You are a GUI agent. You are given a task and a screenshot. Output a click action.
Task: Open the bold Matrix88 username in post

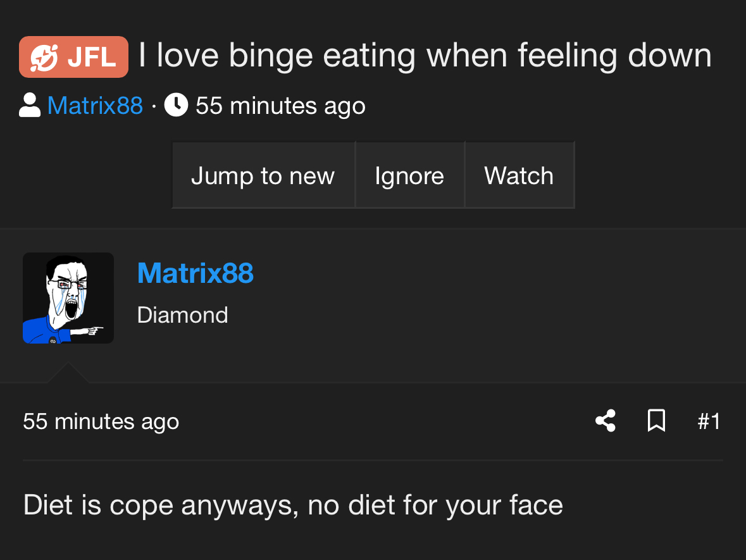pos(195,273)
